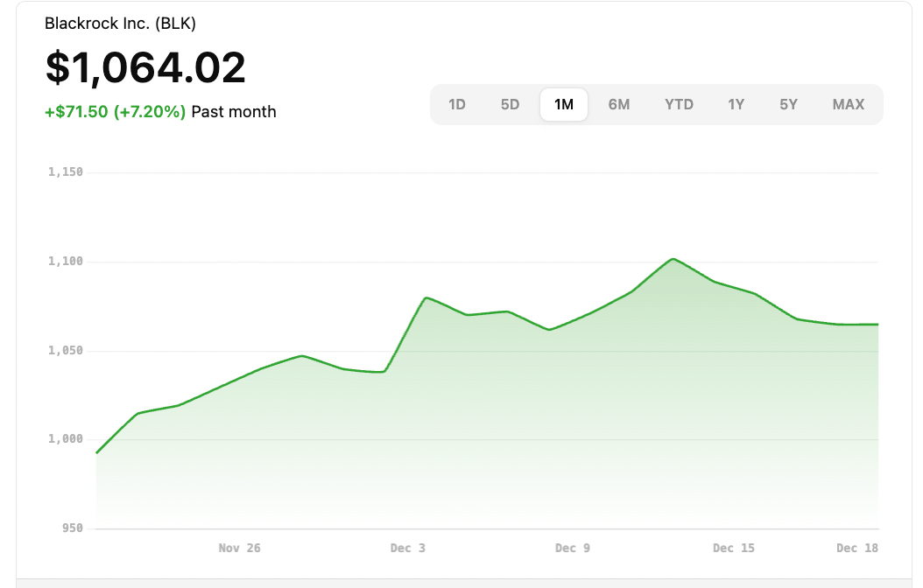The width and height of the screenshot is (923, 588).
Task: Select the 5Y time range
Action: (x=788, y=105)
